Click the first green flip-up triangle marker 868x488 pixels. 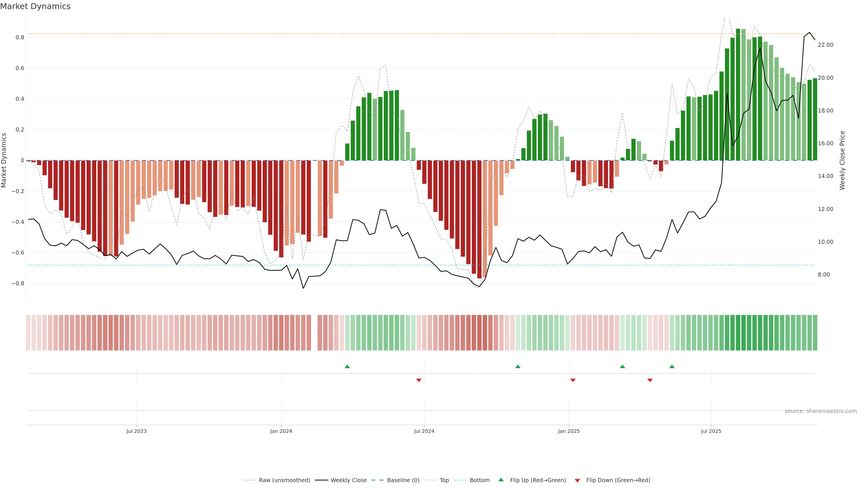pos(347,366)
